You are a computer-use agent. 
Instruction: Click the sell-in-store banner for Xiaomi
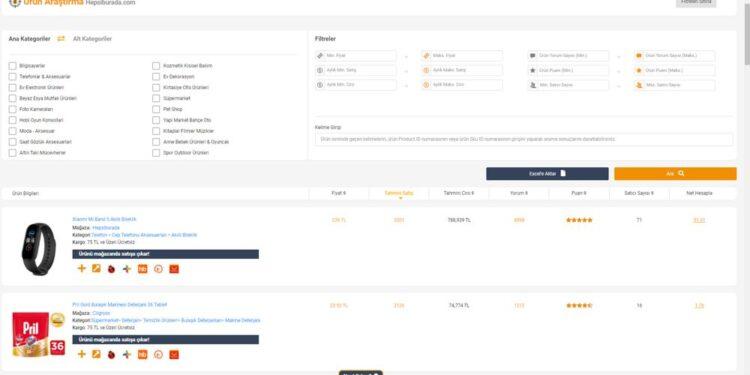tap(165, 254)
